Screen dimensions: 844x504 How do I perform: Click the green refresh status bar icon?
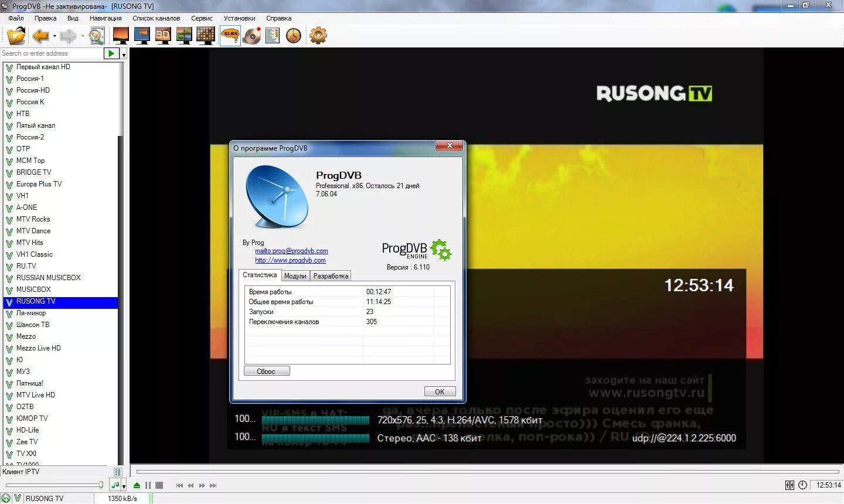coord(6,498)
